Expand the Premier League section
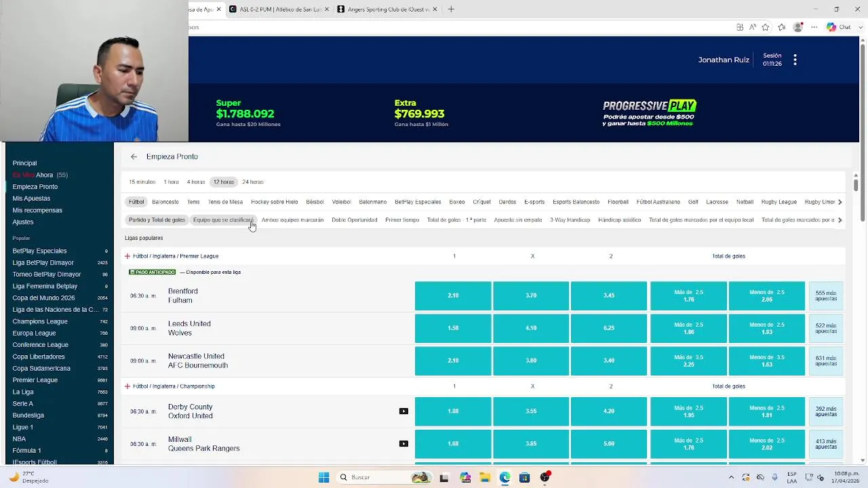 (127, 256)
